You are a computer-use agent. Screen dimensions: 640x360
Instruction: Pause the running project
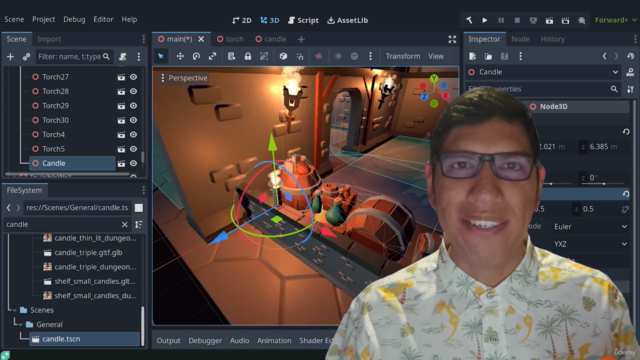click(x=501, y=20)
